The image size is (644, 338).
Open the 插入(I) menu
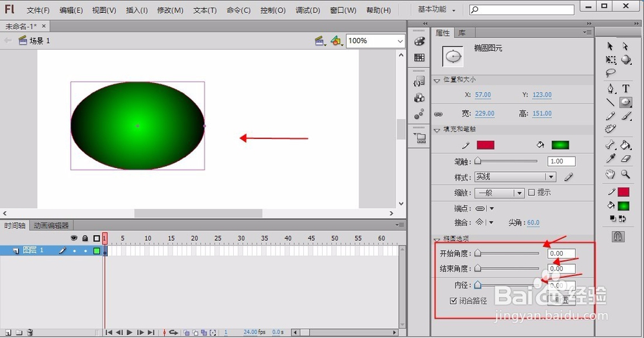point(137,10)
